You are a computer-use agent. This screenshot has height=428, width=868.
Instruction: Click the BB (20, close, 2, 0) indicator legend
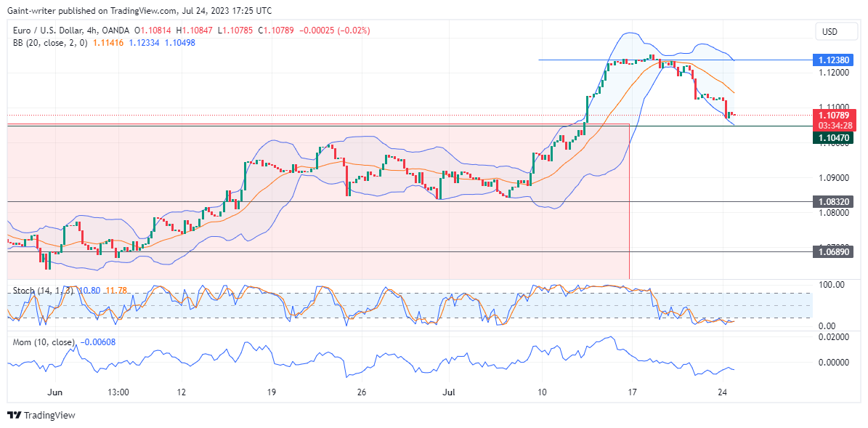49,43
